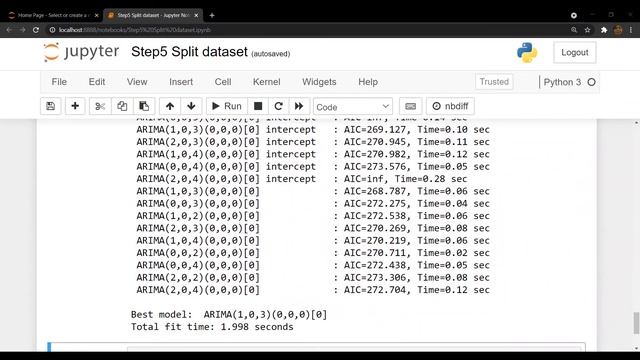Viewport: 640px width, 360px height.
Task: Click output line AIC=269.127
Action: point(313,130)
